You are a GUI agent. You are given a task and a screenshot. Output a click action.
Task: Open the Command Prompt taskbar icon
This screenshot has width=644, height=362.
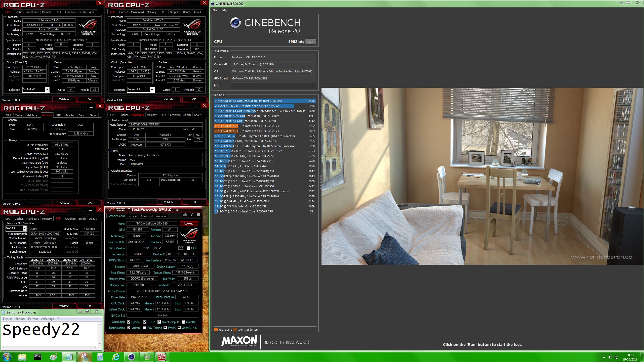pos(38,357)
